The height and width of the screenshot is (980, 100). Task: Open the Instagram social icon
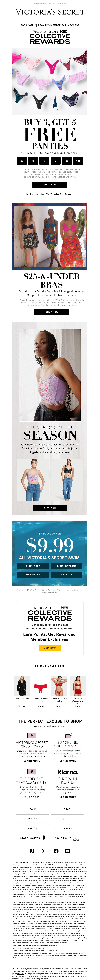[44, 851]
